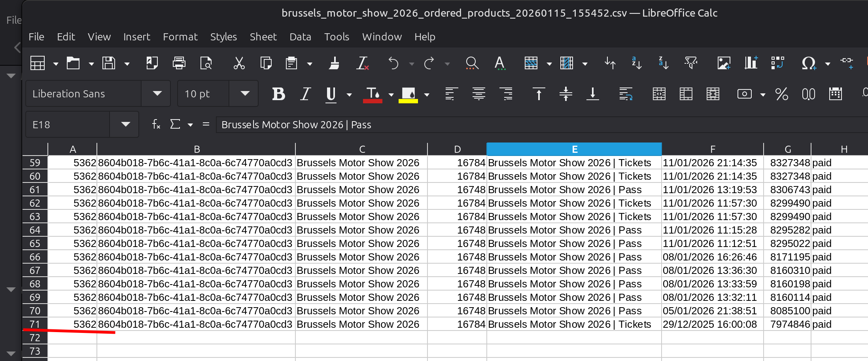Image resolution: width=868 pixels, height=361 pixels.
Task: Click Format as Percent button
Action: pyautogui.click(x=782, y=94)
